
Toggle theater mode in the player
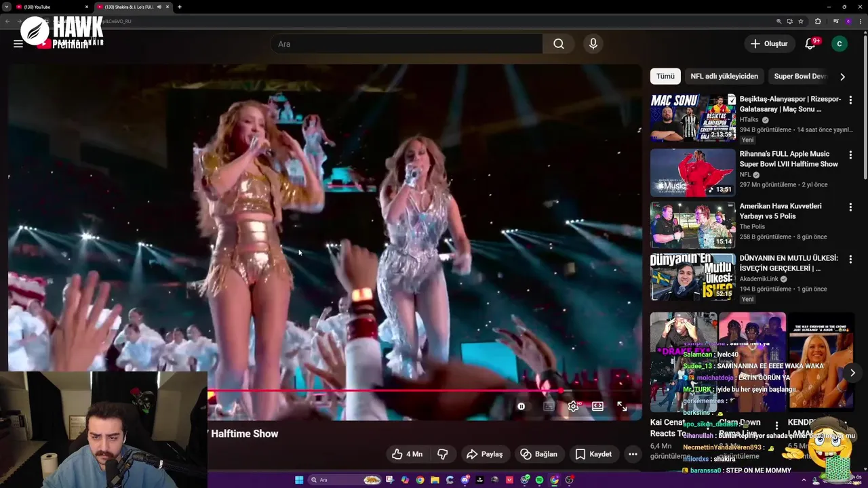pos(597,406)
